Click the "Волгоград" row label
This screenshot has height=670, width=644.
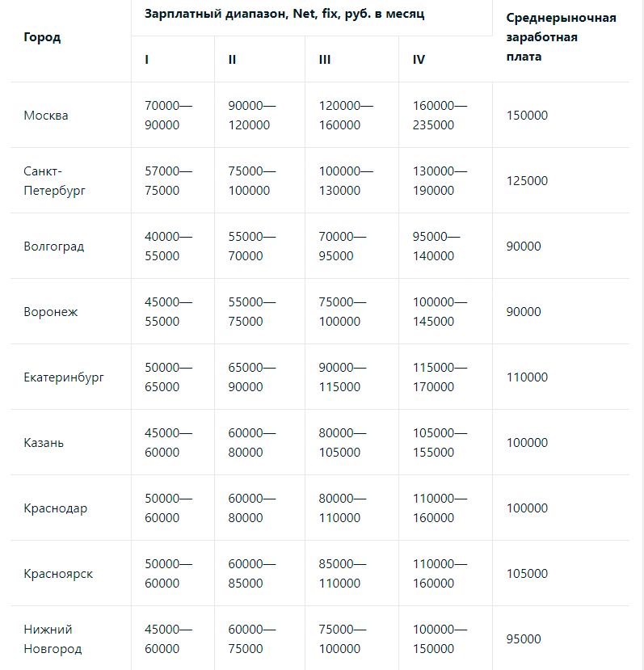point(54,247)
